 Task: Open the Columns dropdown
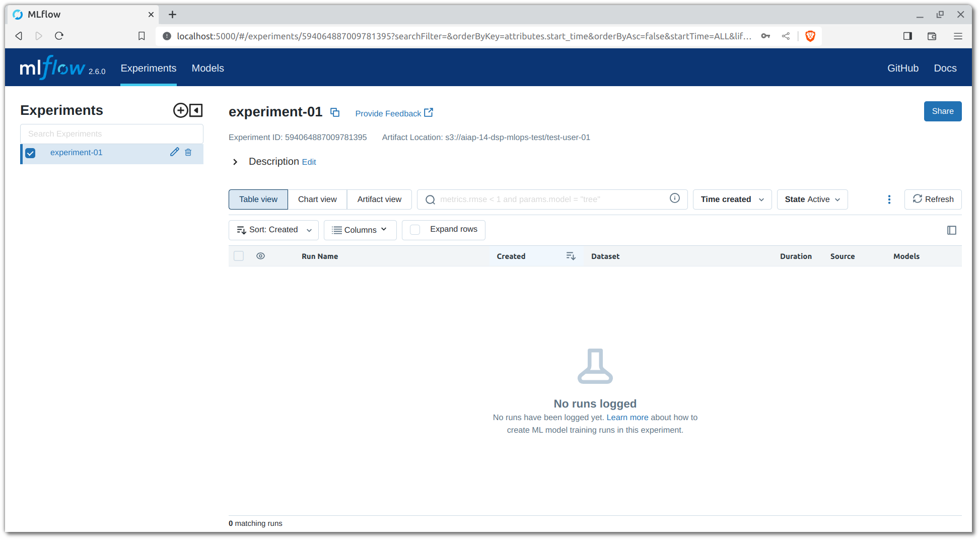[360, 230]
